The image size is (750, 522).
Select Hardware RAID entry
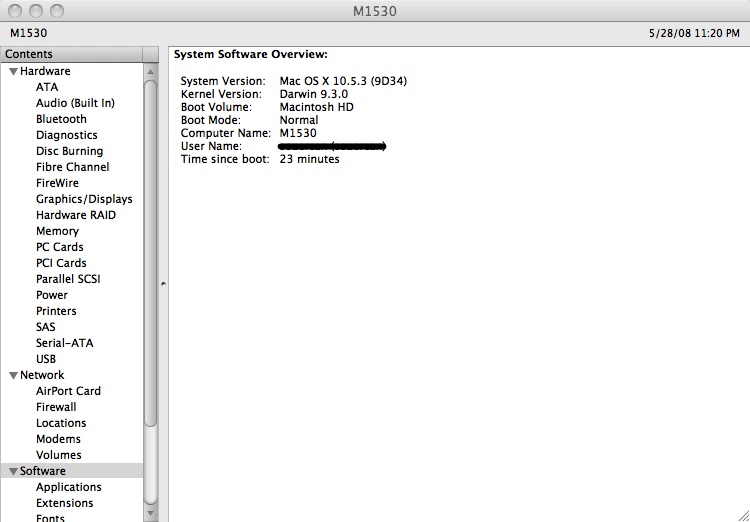[76, 215]
